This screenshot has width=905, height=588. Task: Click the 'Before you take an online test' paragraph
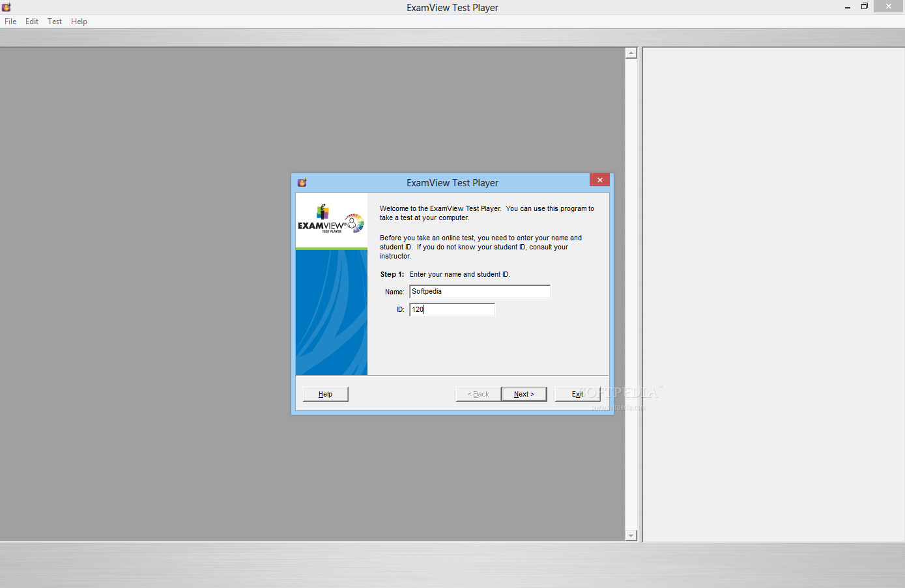point(481,247)
